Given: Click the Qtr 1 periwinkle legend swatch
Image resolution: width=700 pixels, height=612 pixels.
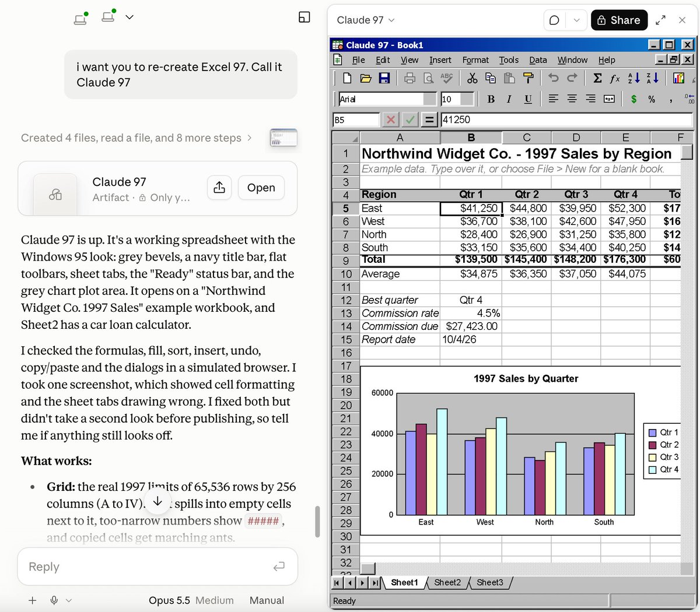Looking at the screenshot, I should click(653, 432).
